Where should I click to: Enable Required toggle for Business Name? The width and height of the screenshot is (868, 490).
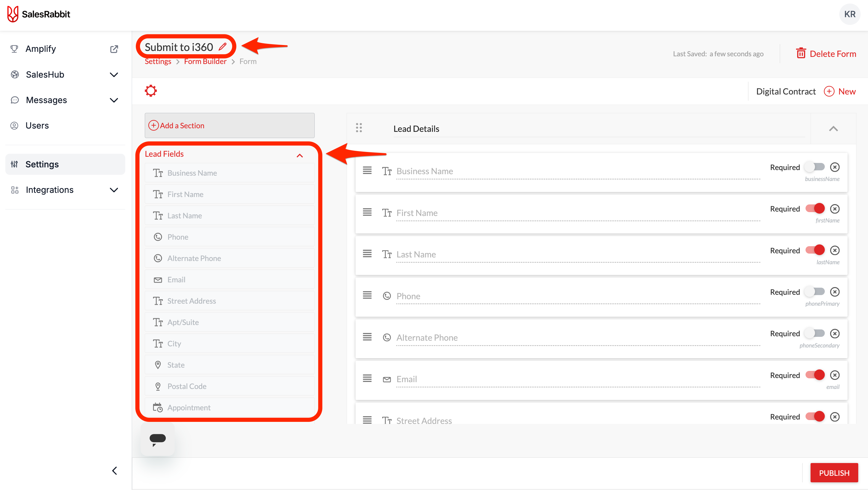pyautogui.click(x=814, y=167)
